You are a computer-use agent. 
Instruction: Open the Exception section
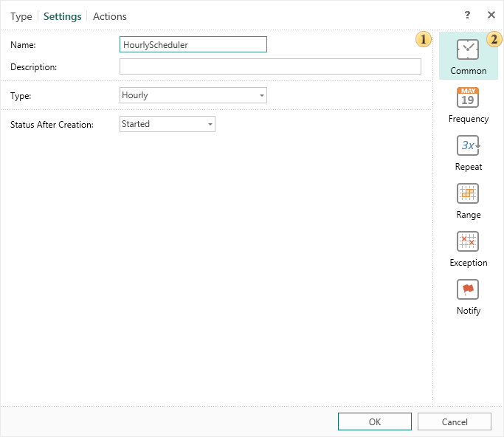[468, 249]
